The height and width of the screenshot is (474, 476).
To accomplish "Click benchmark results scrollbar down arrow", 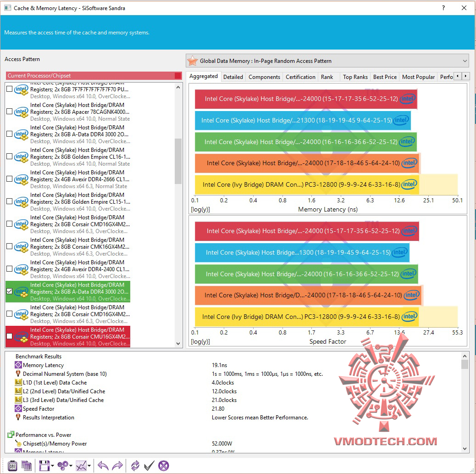I will tap(465, 448).
